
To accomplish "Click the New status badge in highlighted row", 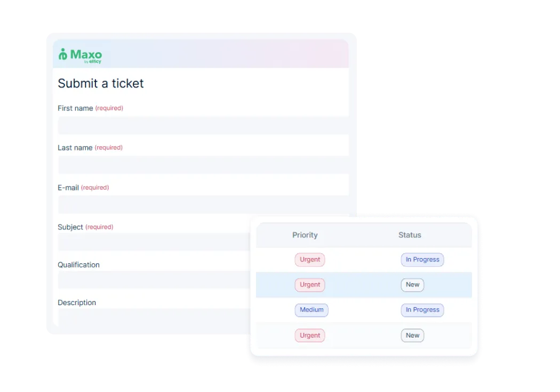I will (x=412, y=285).
